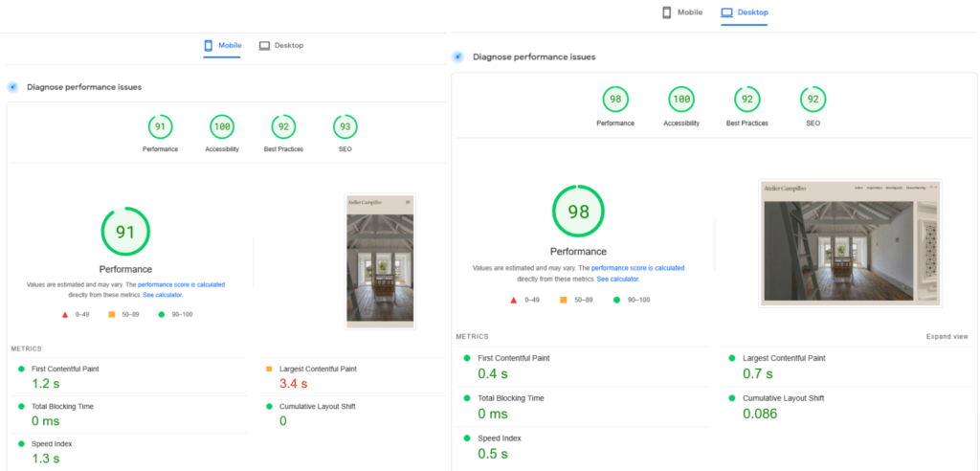Click the desktop Speed Index value 0.5 s
Screen dimensions: 980x471
(493, 454)
